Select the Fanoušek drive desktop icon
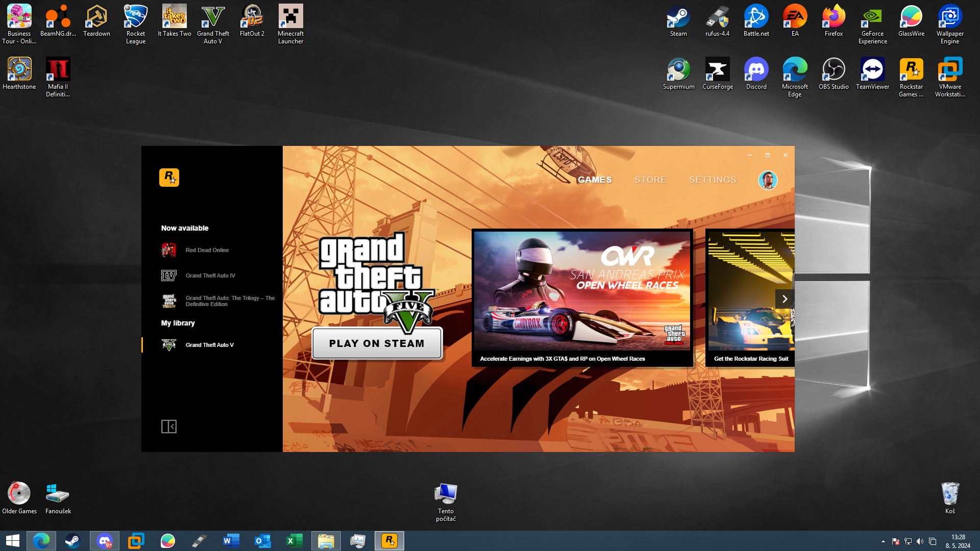This screenshot has width=980, height=551. pyautogui.click(x=58, y=498)
